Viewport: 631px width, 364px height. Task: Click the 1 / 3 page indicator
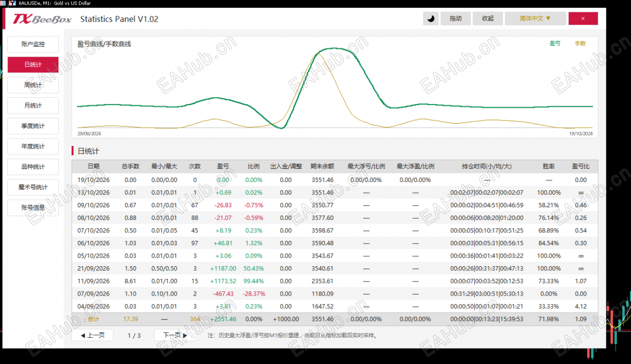click(134, 336)
